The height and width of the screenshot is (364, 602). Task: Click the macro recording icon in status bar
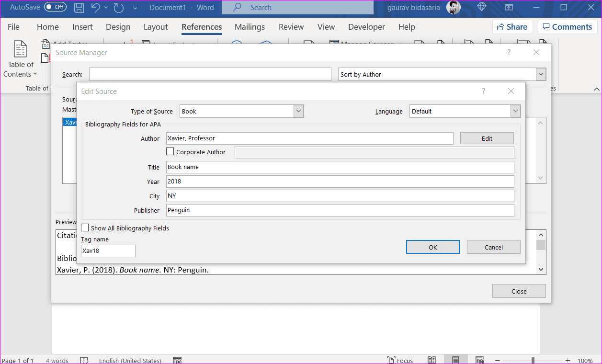click(177, 360)
